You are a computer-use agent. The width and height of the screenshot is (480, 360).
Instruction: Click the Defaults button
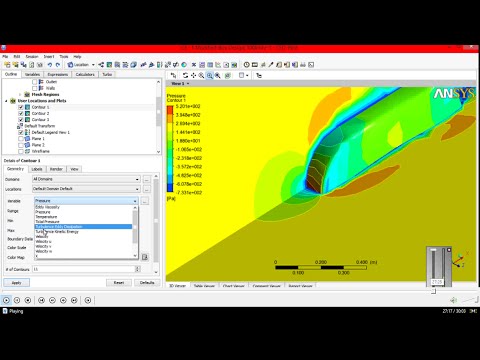[147, 283]
